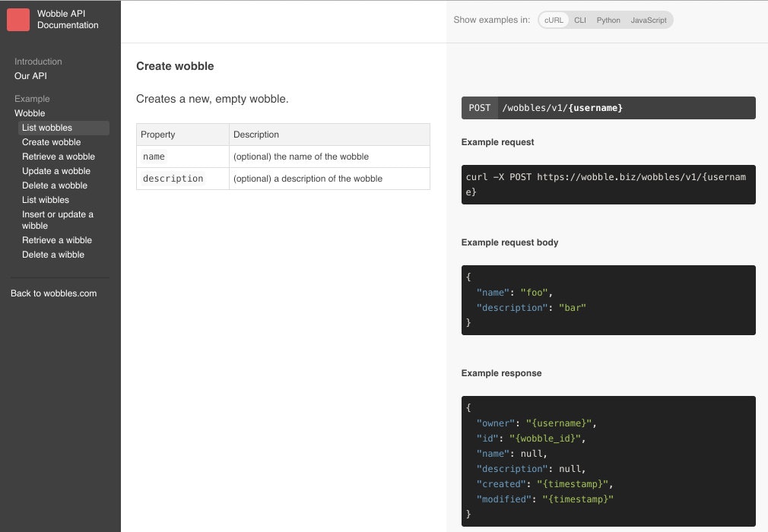Navigate to Delete a wibble
Viewport: 768px width, 532px height.
pos(53,255)
